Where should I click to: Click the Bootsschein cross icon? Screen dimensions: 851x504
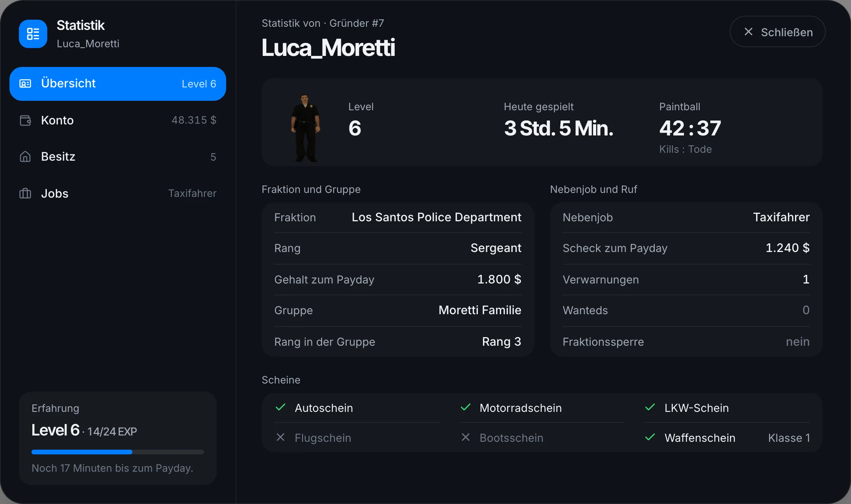pos(466,437)
